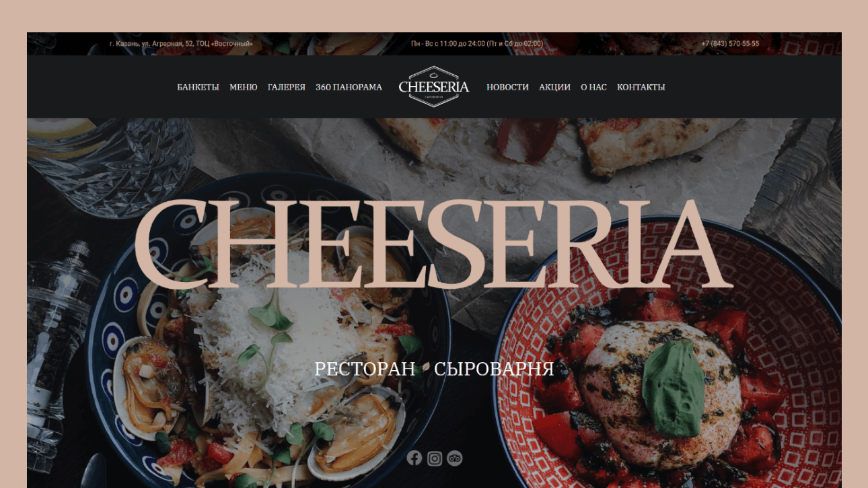The height and width of the screenshot is (488, 868).
Task: Select ГАЛЕРЕЯ in the navigation bar
Action: [x=287, y=88]
